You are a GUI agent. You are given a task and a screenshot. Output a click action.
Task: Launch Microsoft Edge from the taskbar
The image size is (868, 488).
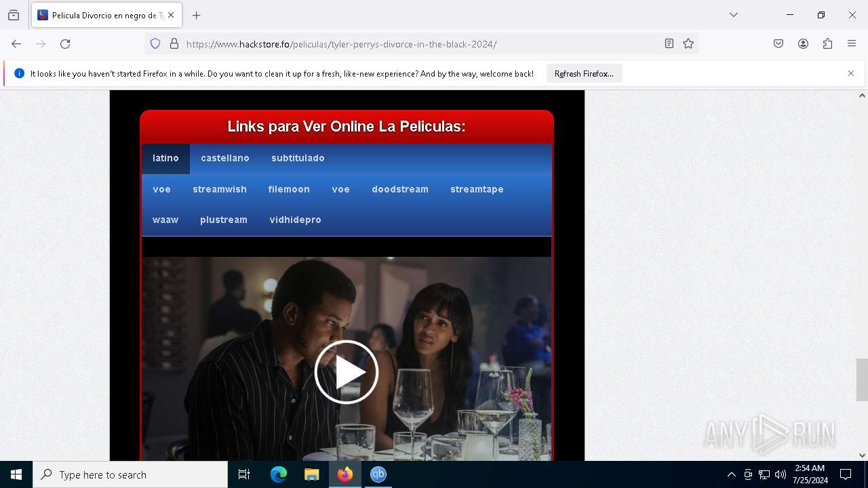point(279,474)
